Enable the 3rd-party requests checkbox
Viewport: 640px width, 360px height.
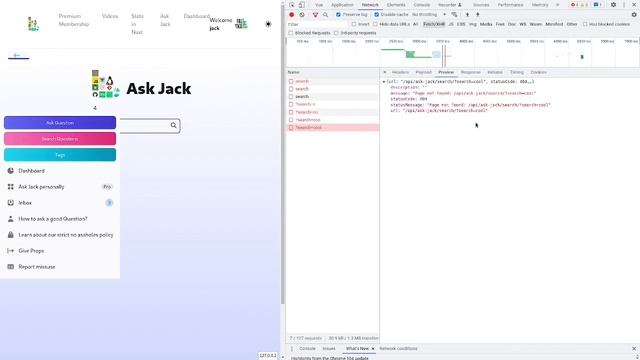pyautogui.click(x=336, y=33)
